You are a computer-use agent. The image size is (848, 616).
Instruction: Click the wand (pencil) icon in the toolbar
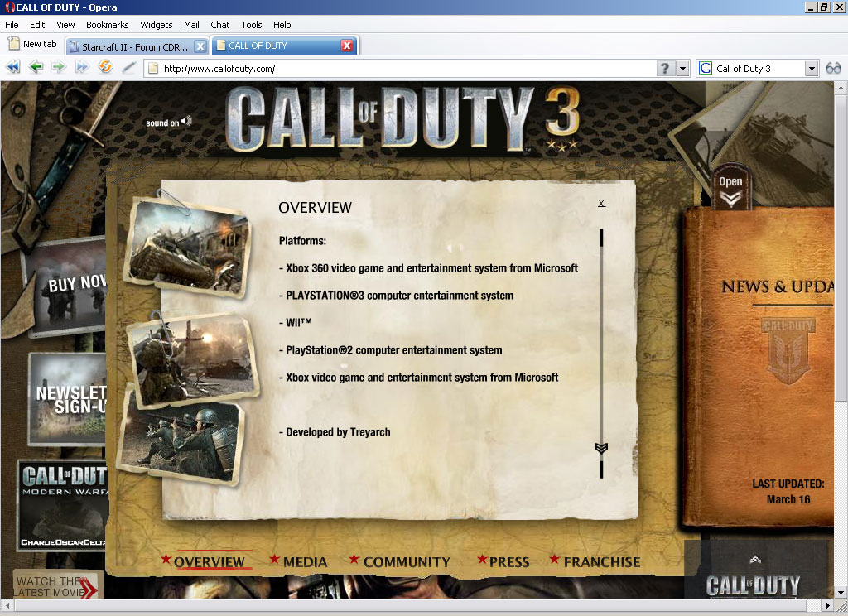[x=128, y=68]
